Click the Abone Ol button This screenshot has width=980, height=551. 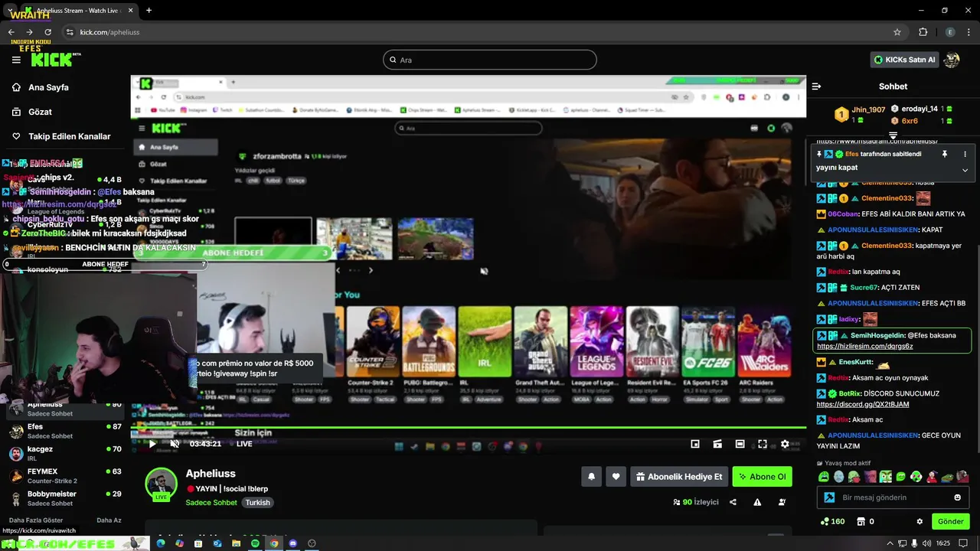coord(762,477)
